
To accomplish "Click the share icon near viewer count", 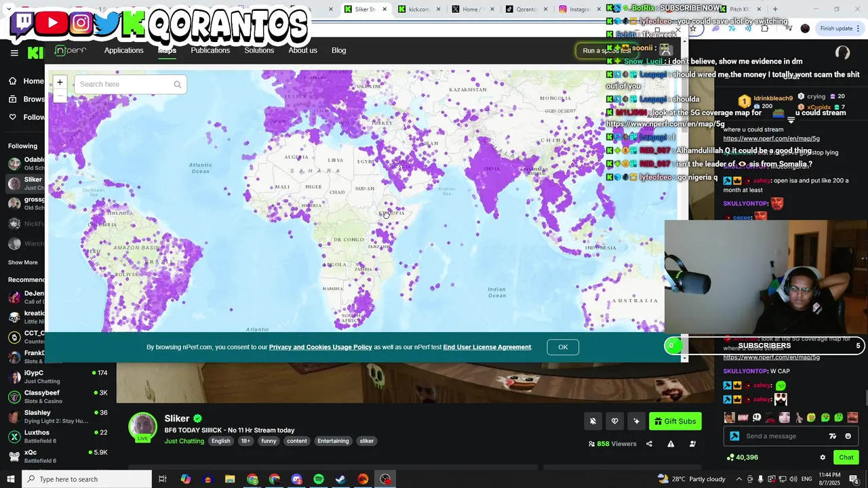I will (x=649, y=444).
